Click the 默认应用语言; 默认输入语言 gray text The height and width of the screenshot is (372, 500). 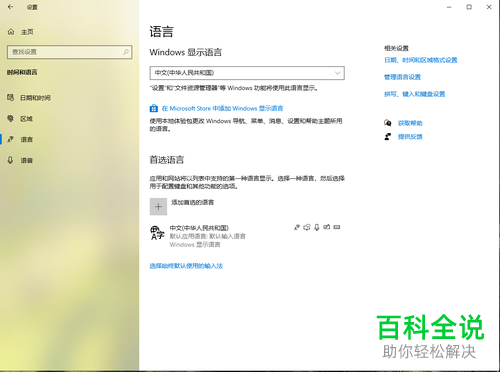click(x=208, y=236)
